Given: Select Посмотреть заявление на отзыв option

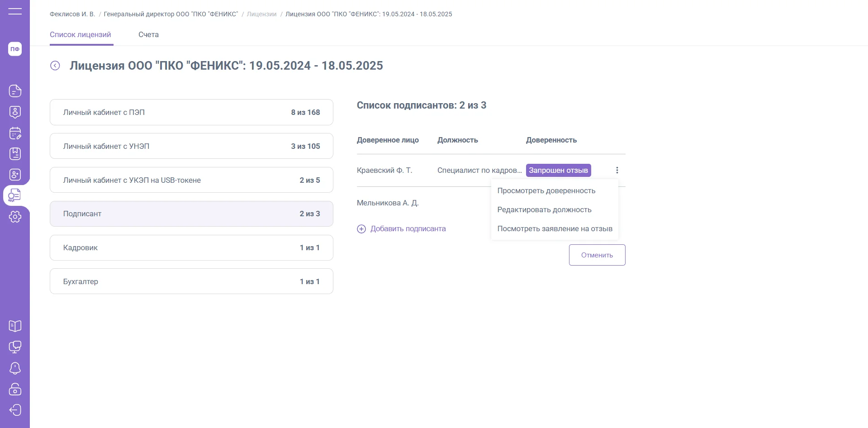Looking at the screenshot, I should (555, 229).
